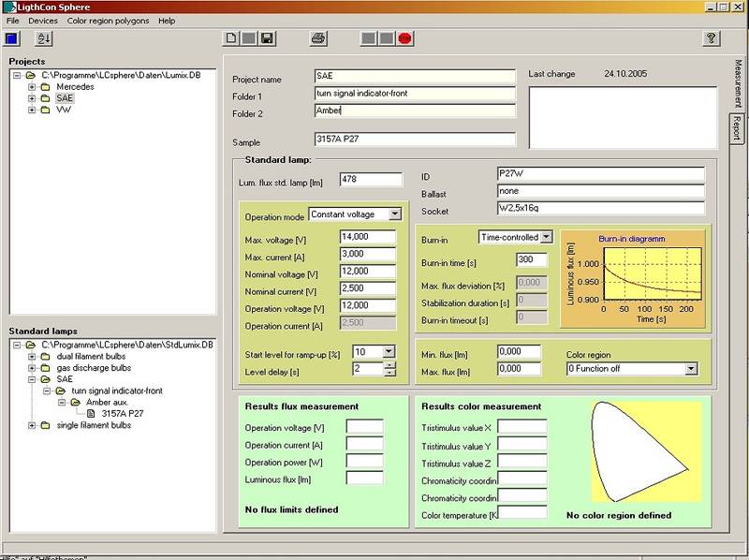Screen dimensions: 749x560
Task: Open the Devices menu
Action: click(43, 20)
